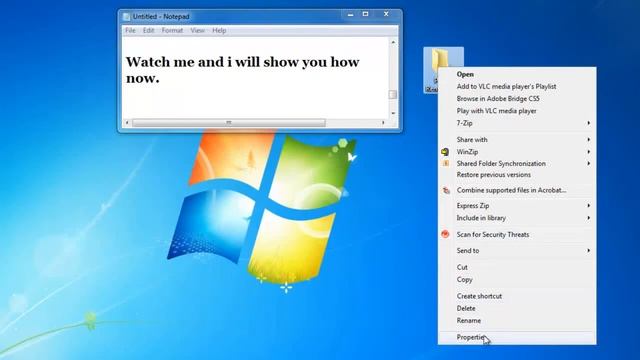Viewport: 640px width, 360px height.
Task: Expand the Share with submenu arrow
Action: coord(589,140)
